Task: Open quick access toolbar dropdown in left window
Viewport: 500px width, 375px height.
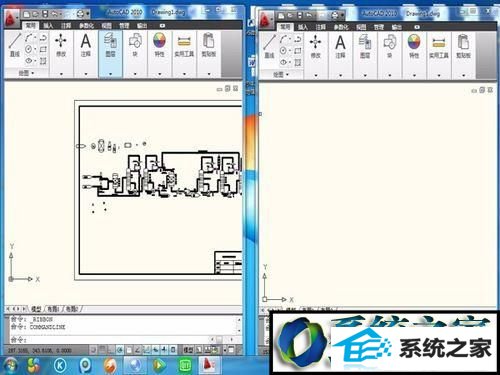Action: [88, 14]
